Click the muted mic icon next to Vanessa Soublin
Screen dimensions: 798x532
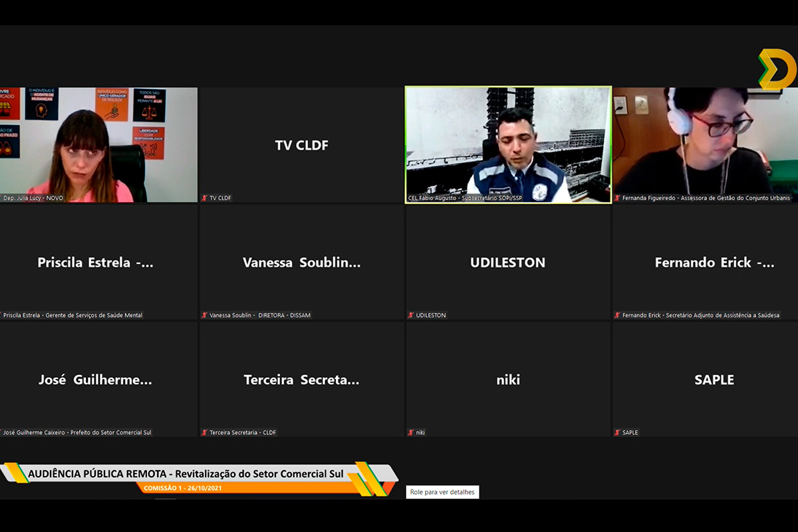coord(205,315)
